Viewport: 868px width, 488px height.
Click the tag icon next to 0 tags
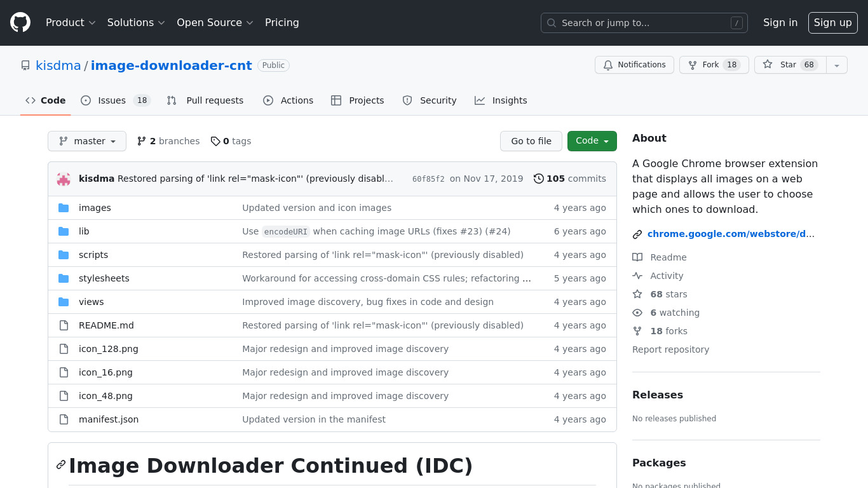click(215, 141)
